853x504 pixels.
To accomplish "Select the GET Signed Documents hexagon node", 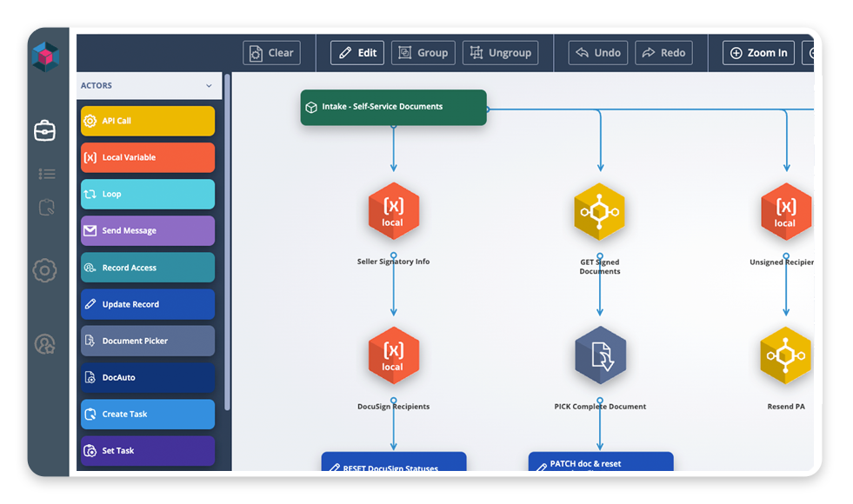I will (600, 211).
